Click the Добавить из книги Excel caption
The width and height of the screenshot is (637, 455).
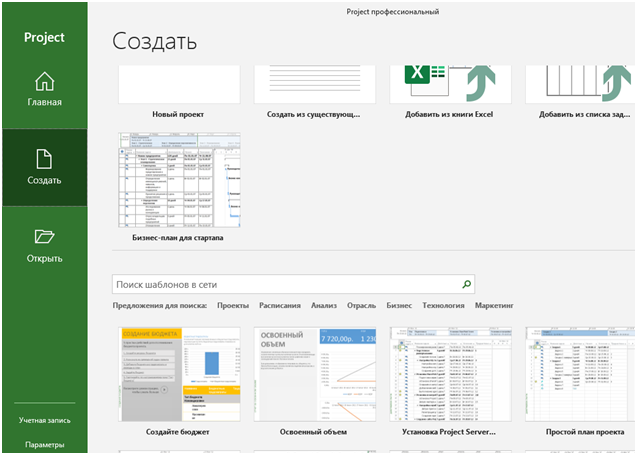coord(449,115)
